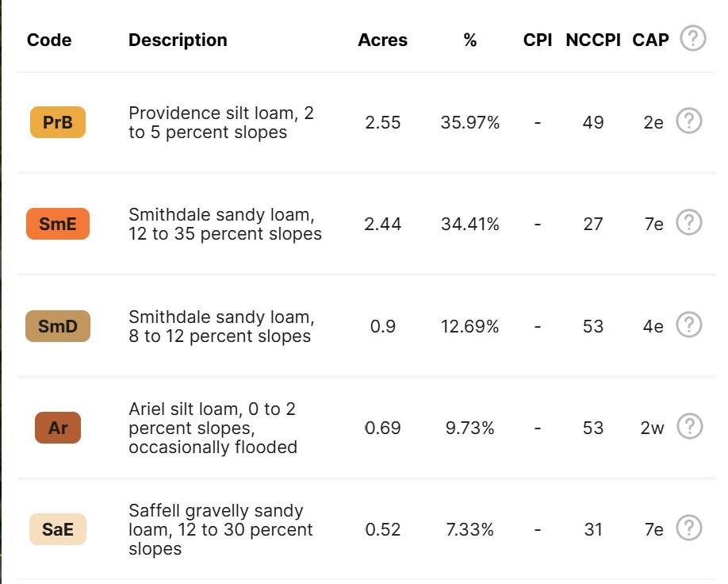Open help icon for PrB row
The image size is (728, 584).
coord(688,121)
